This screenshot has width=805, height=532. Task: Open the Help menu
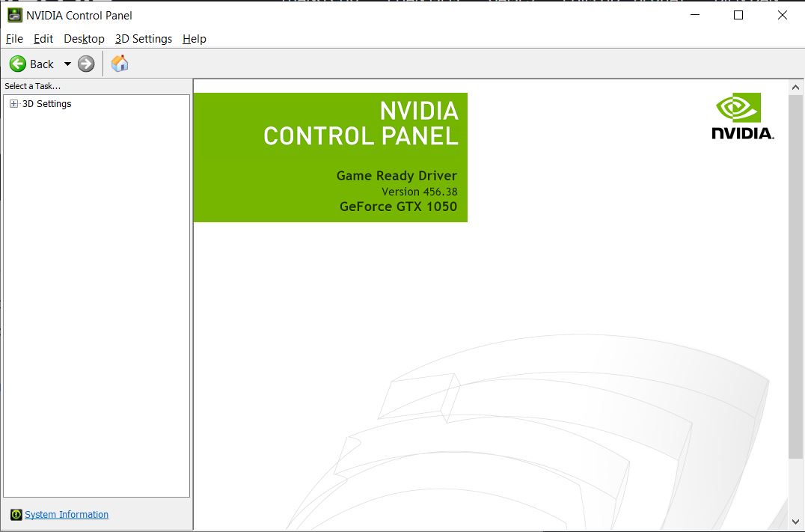pyautogui.click(x=194, y=39)
